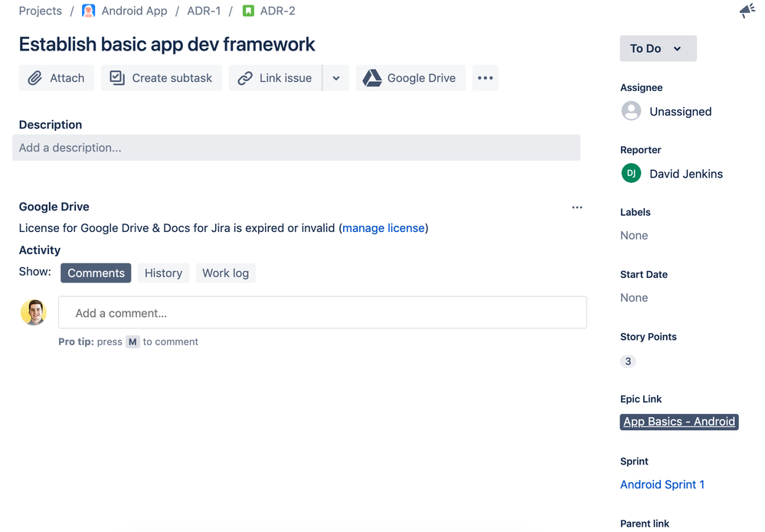Viewport: 765px width, 532px height.
Task: Click the Labels value None
Action: [x=634, y=236]
